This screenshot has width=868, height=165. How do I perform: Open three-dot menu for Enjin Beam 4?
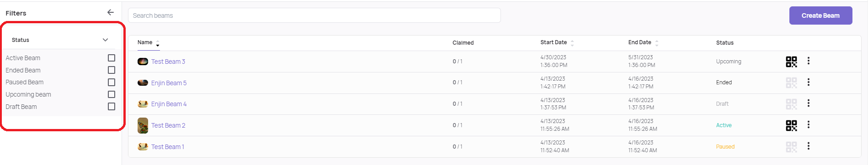click(x=809, y=103)
